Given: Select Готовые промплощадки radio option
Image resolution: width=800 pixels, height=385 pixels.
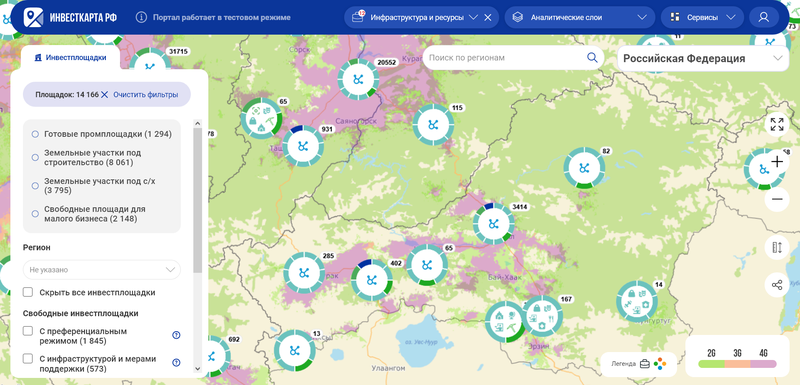Looking at the screenshot, I should pos(35,134).
